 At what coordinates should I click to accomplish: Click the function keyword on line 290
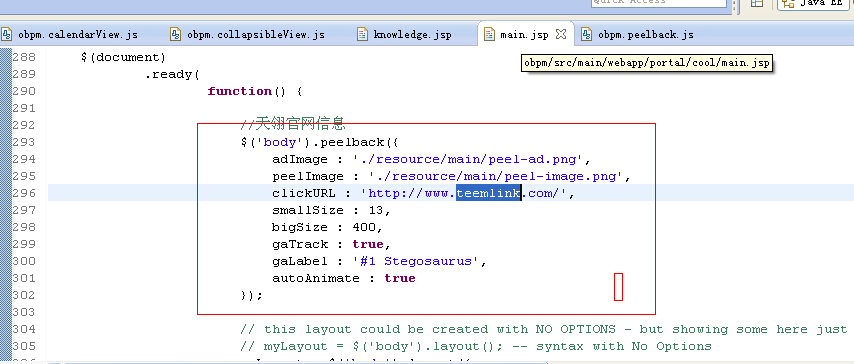tap(240, 91)
